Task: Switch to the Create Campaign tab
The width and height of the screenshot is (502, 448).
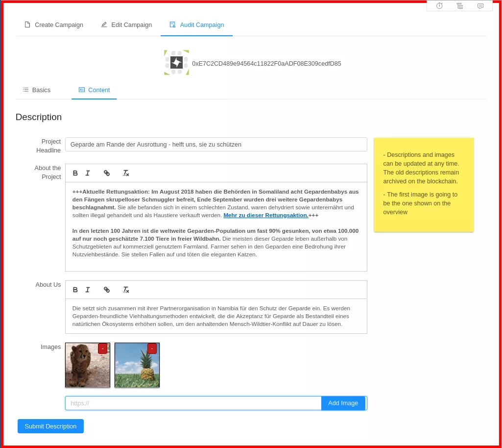Action: [54, 25]
